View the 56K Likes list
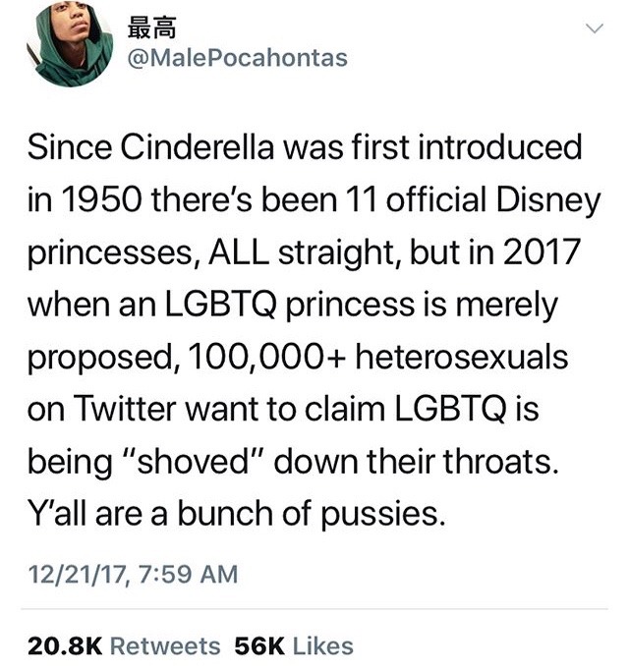Screen dimensions: 629x672 point(291,645)
